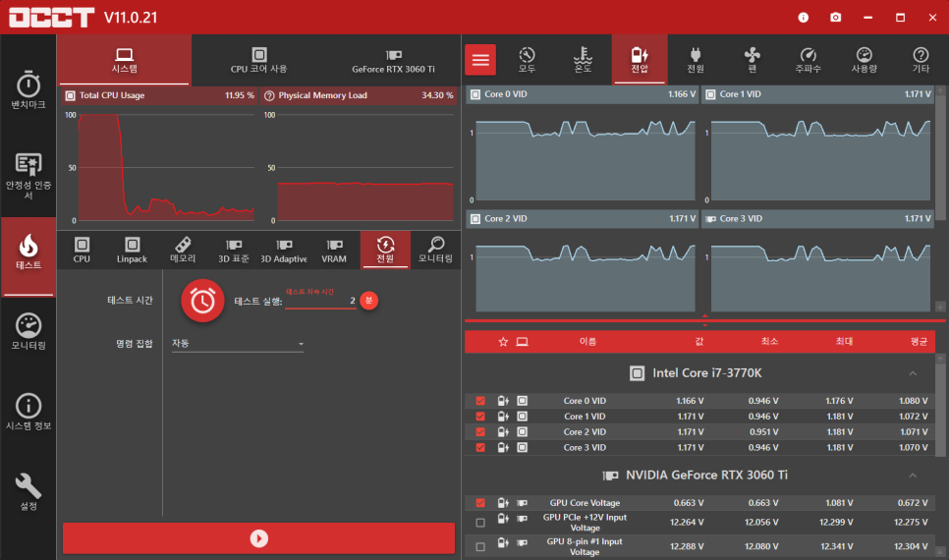Image resolution: width=949 pixels, height=560 pixels.
Task: Click the red alarm clock test-time icon
Action: click(202, 301)
